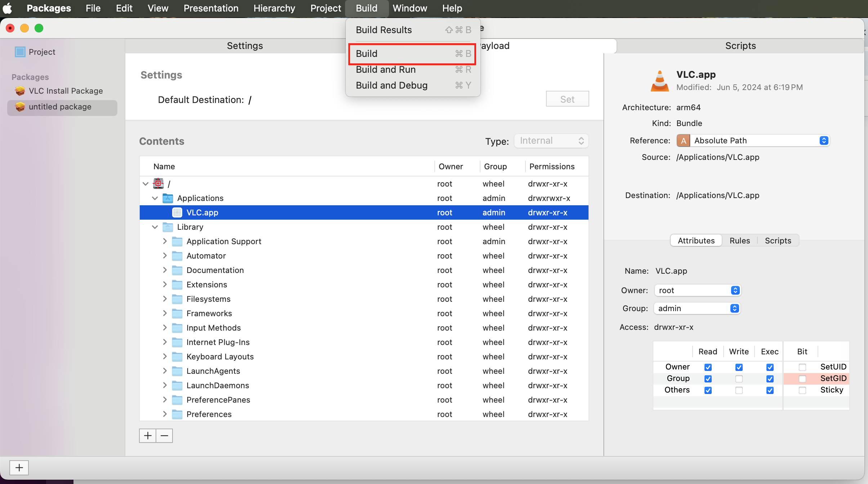Click the LaunchAgents folder icon

point(177,371)
